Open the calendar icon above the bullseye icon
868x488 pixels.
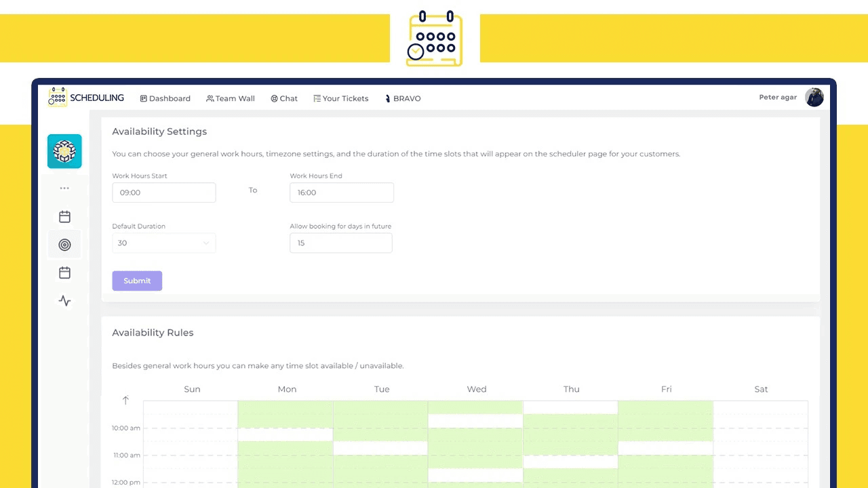[64, 216]
